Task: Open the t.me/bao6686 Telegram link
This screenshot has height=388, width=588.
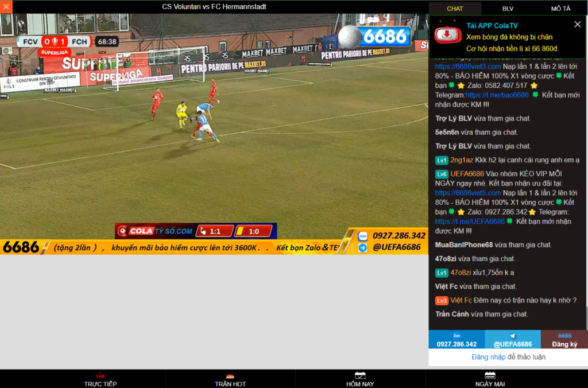Action: (x=497, y=95)
